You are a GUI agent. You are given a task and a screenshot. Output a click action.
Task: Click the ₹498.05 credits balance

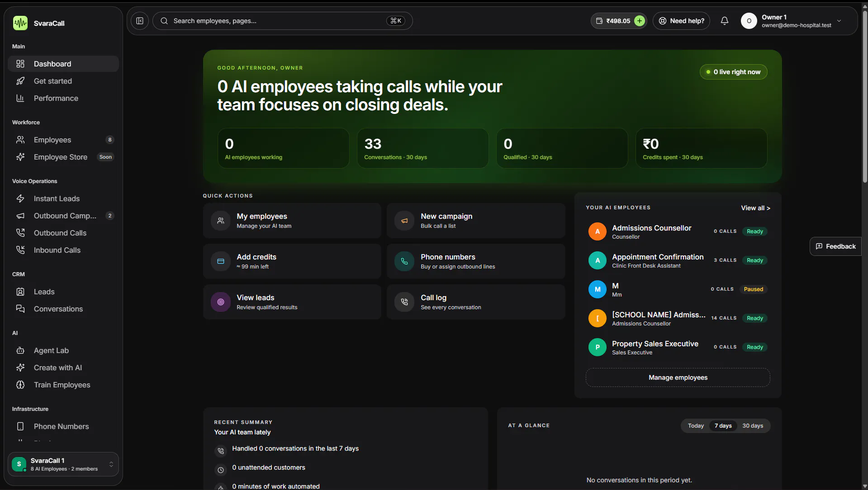[x=618, y=21]
